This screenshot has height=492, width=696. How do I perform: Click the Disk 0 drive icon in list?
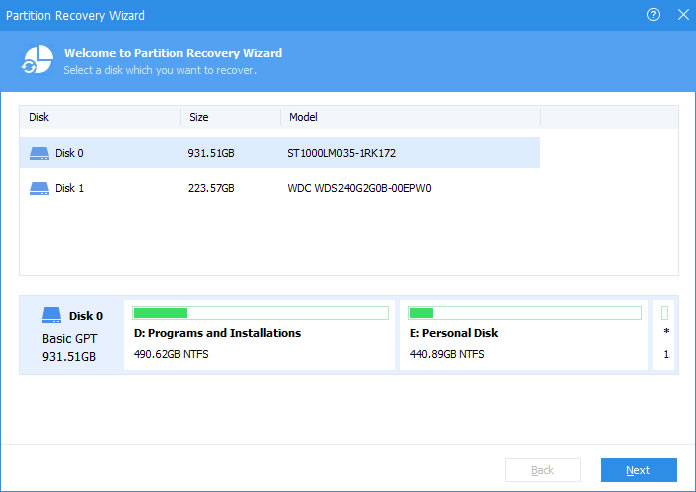pyautogui.click(x=39, y=153)
